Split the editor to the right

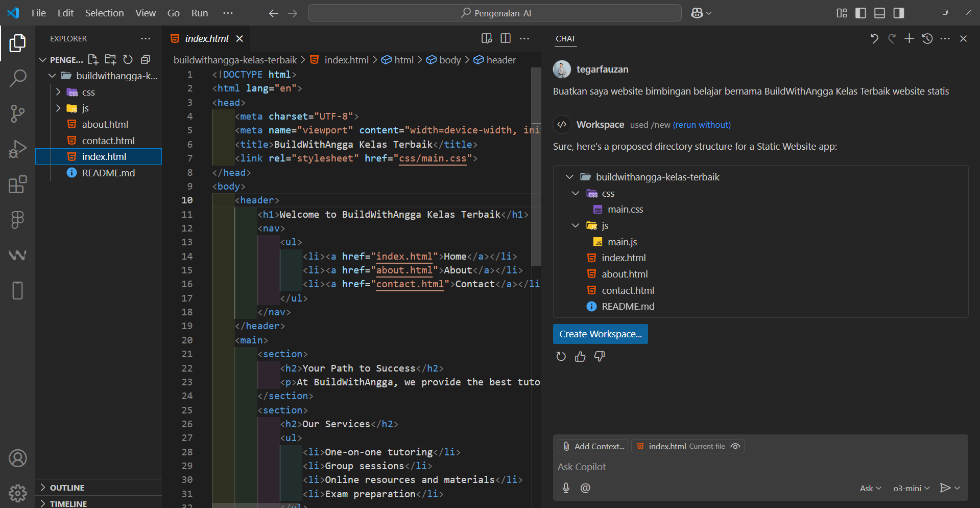pyautogui.click(x=506, y=38)
